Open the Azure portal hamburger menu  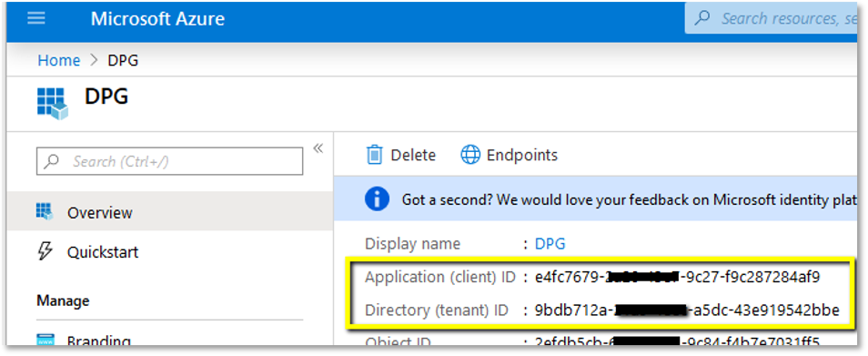click(x=36, y=18)
